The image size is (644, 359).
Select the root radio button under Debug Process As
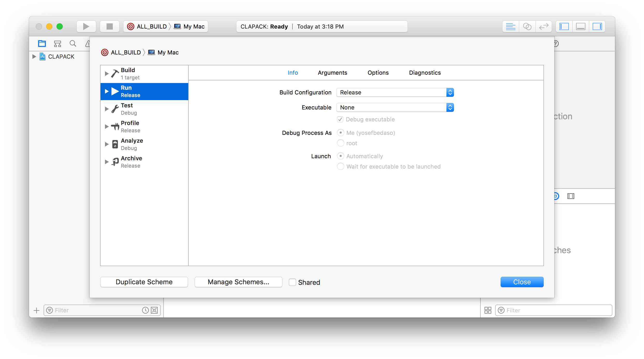tap(340, 143)
